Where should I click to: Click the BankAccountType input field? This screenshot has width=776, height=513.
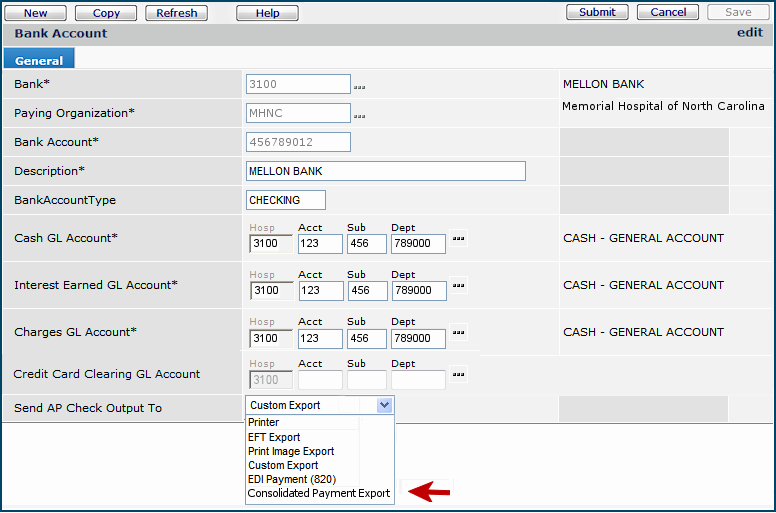[x=285, y=200]
